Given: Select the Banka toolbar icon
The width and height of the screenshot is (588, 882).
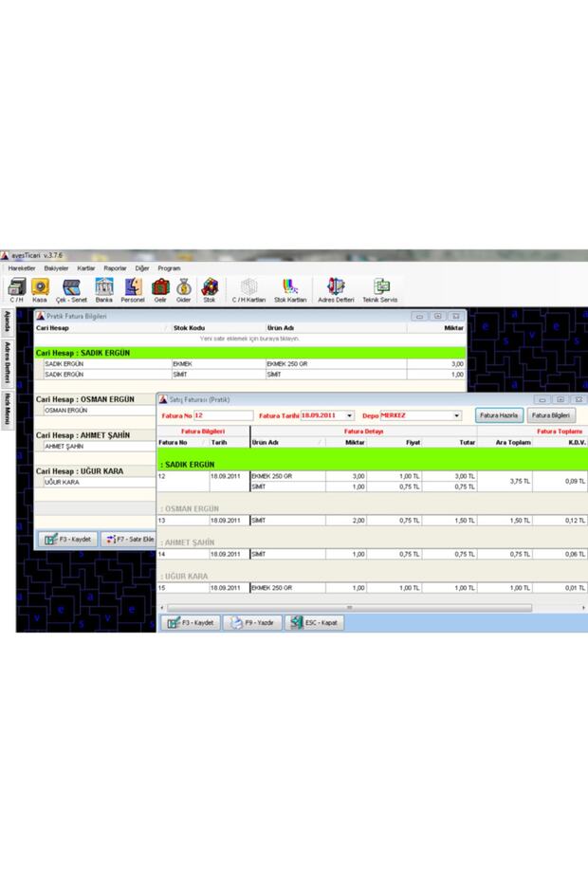Looking at the screenshot, I should (x=103, y=289).
